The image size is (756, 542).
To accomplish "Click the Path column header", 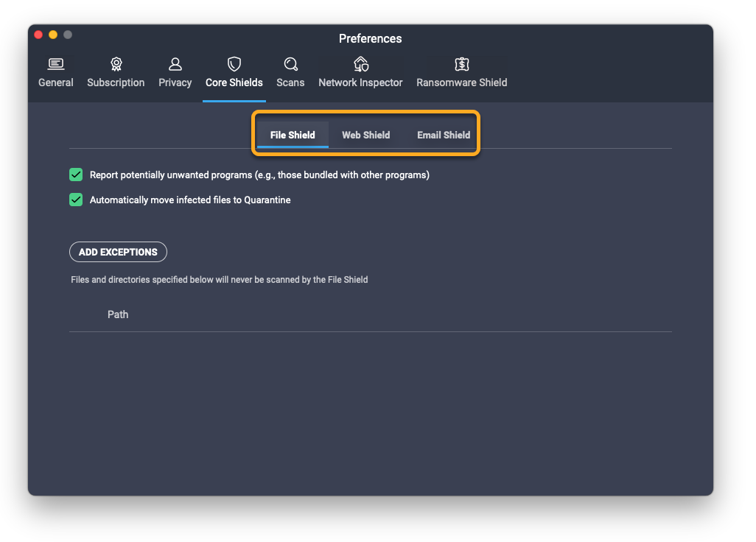I will (118, 314).
